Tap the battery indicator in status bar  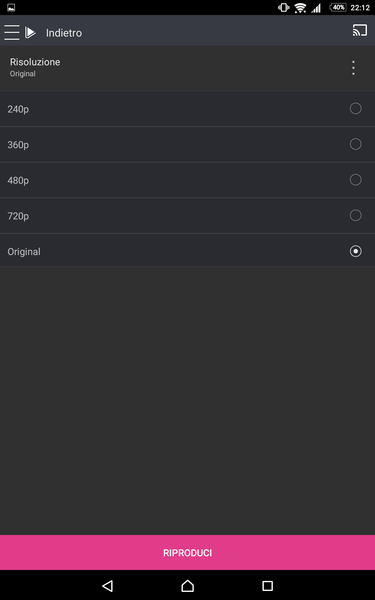[338, 7]
